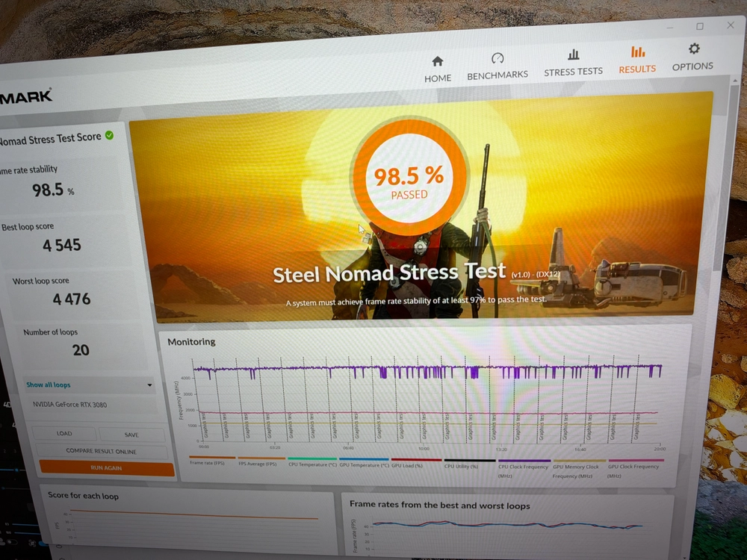
Task: Click the Worst loop score value 4 476
Action: [x=72, y=299]
